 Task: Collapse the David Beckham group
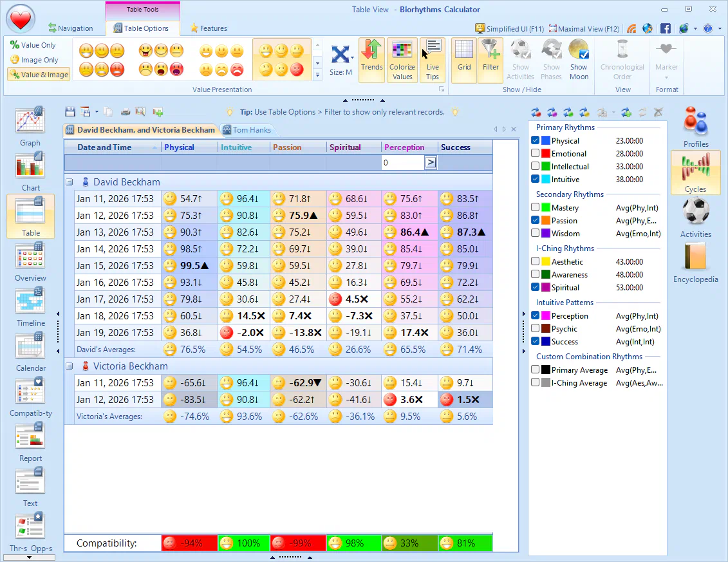click(70, 182)
